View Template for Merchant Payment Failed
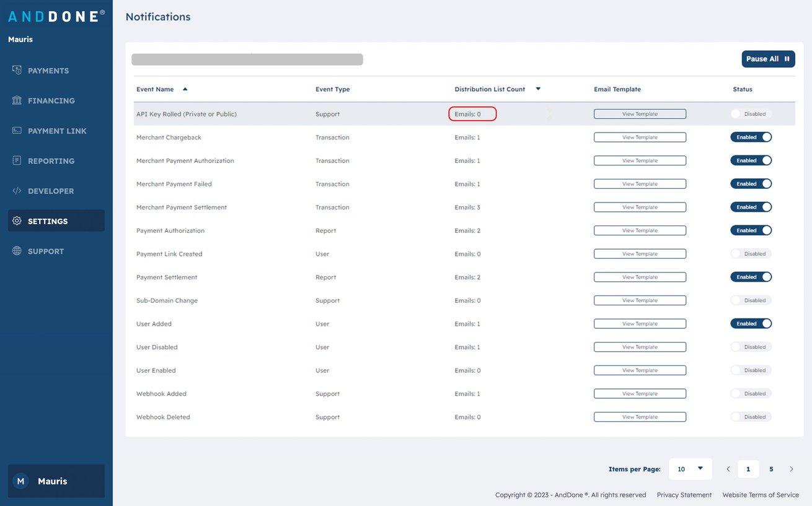The height and width of the screenshot is (506, 812). (640, 183)
